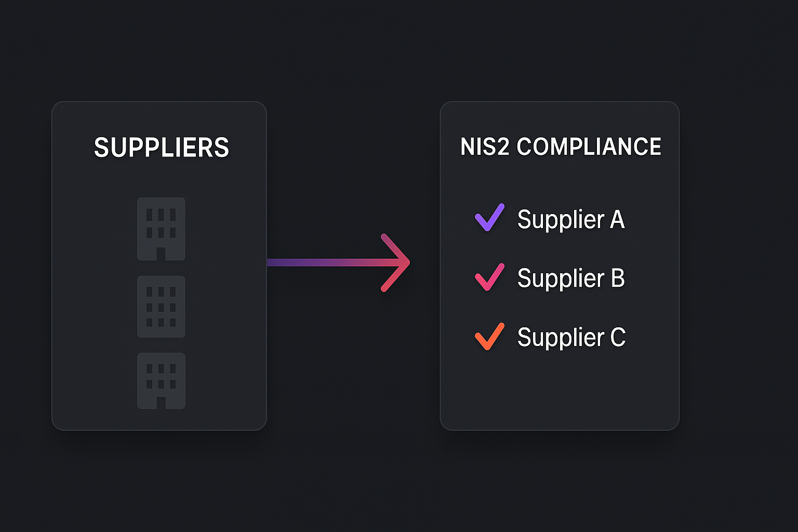This screenshot has width=798, height=532.
Task: Select the middle building icon
Action: 161,307
